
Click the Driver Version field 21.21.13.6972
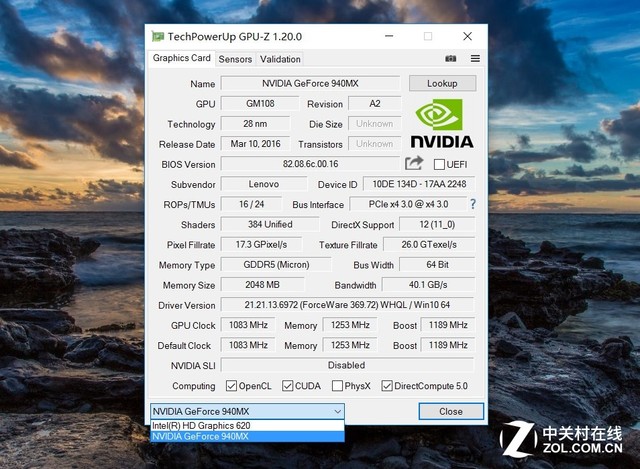coord(347,305)
